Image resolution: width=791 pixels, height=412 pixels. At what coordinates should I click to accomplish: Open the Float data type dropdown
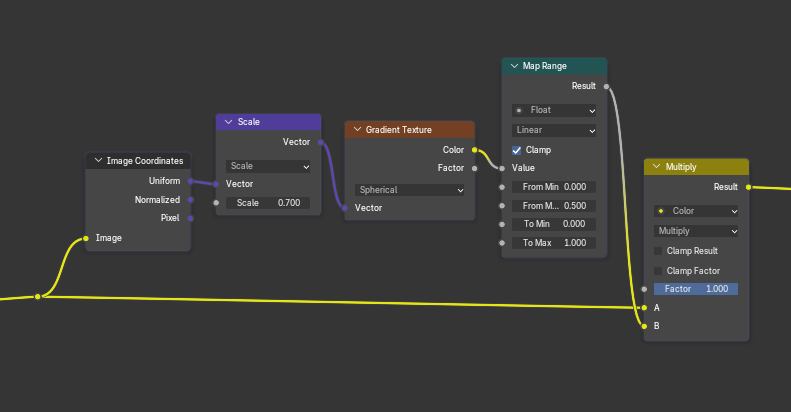pos(554,110)
